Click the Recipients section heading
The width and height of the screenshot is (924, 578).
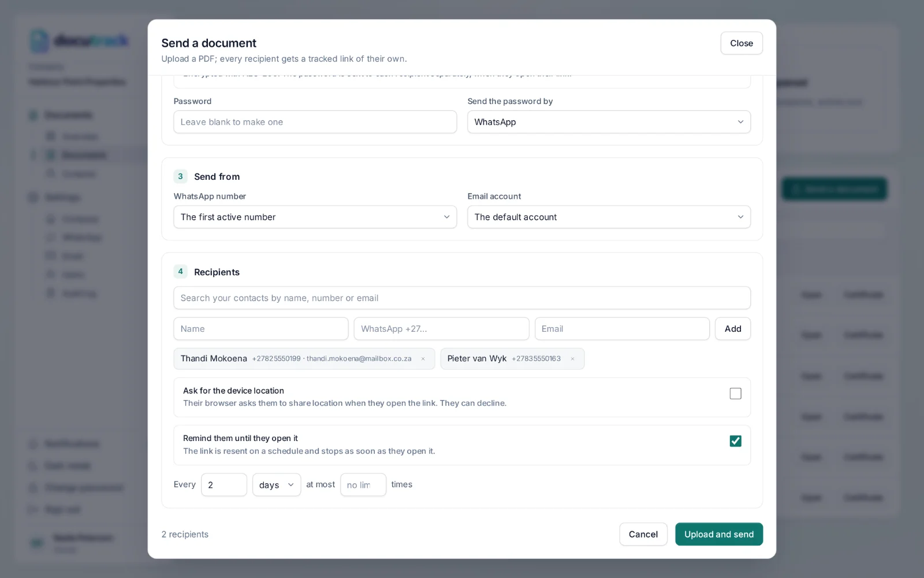click(x=217, y=272)
